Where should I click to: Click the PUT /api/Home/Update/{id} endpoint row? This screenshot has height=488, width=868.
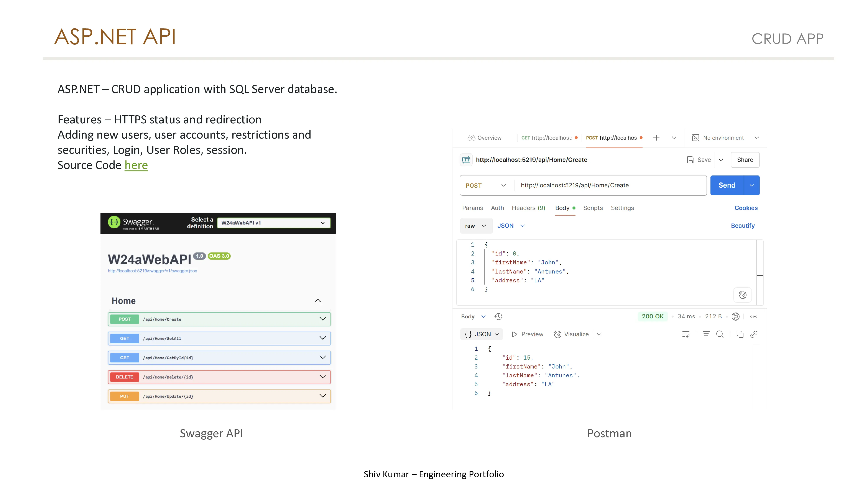[219, 396]
